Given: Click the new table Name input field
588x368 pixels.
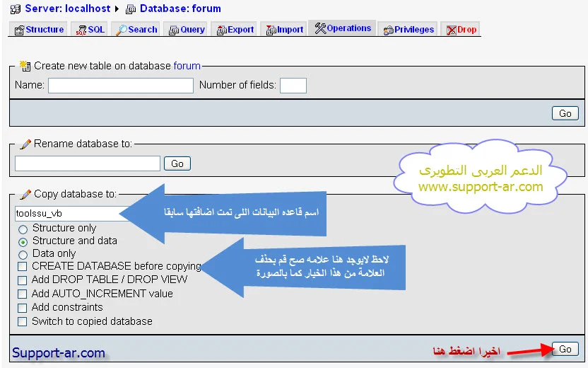Looking at the screenshot, I should point(120,86).
